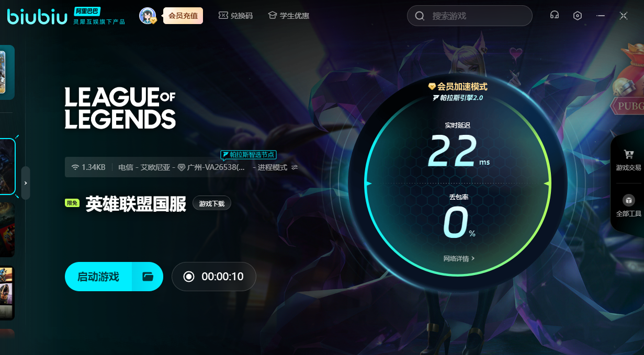Screen dimensions: 644x355
Task: Expand the game sidebar with the arrow handle
Action: (26, 183)
